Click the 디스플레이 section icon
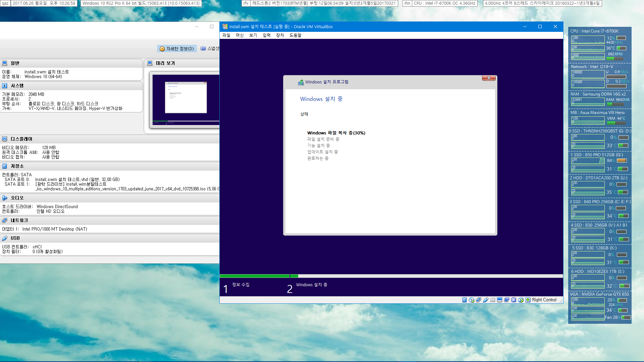Screen dimensions: 644x362 click(x=5, y=139)
